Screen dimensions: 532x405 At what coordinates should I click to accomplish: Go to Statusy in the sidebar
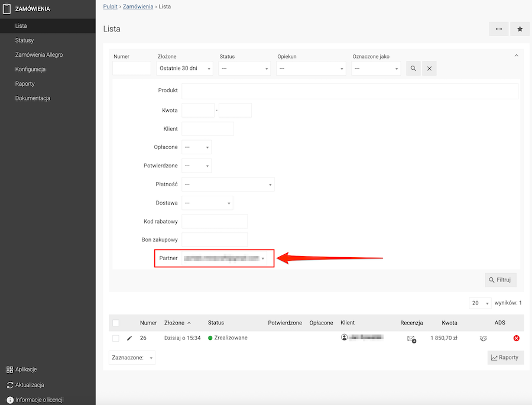[x=24, y=40]
